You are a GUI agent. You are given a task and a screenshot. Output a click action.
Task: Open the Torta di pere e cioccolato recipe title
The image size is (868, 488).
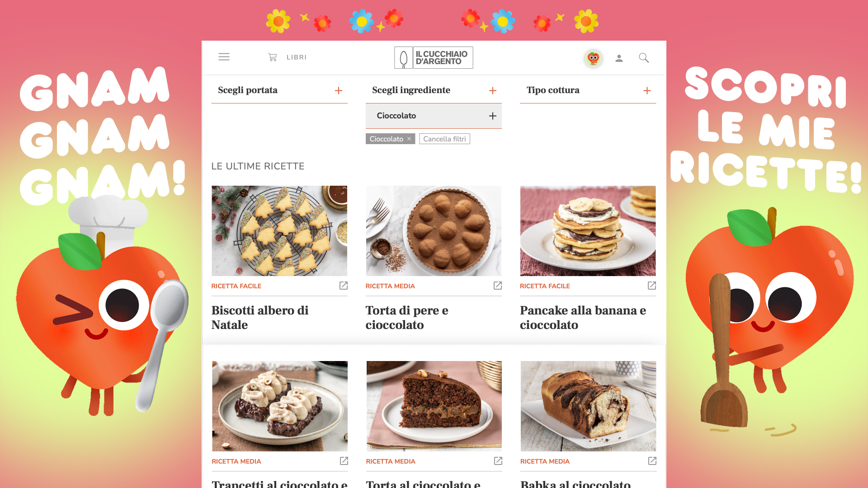(407, 318)
